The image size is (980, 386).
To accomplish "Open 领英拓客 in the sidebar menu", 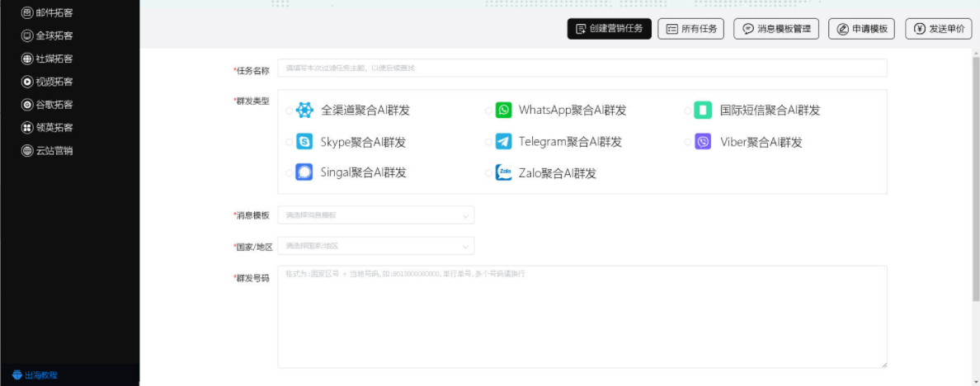I will [47, 127].
